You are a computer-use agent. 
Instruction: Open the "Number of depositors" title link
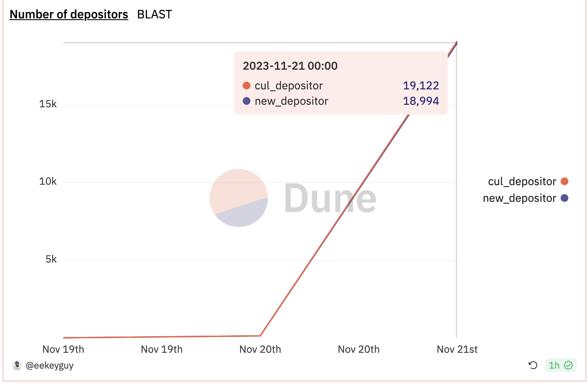(69, 15)
